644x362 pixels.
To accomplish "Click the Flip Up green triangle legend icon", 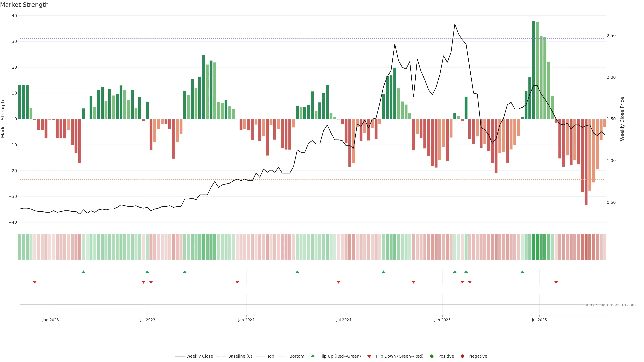I will [x=312, y=356].
